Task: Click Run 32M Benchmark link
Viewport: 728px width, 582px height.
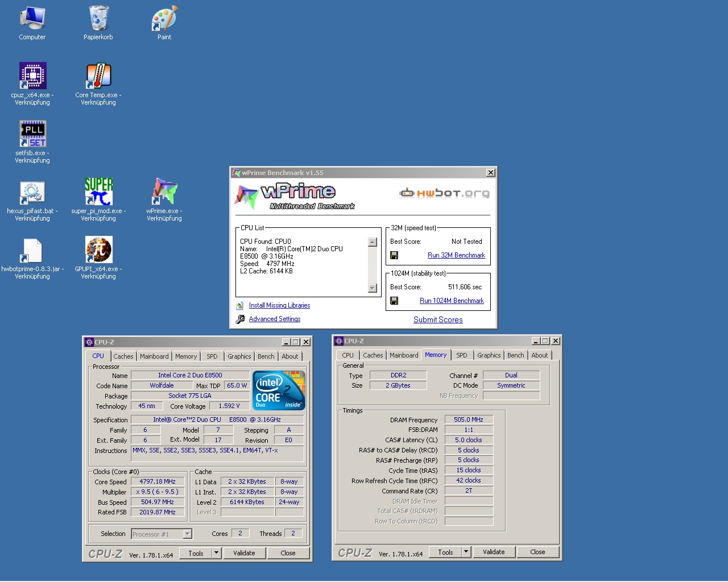Action: click(456, 255)
